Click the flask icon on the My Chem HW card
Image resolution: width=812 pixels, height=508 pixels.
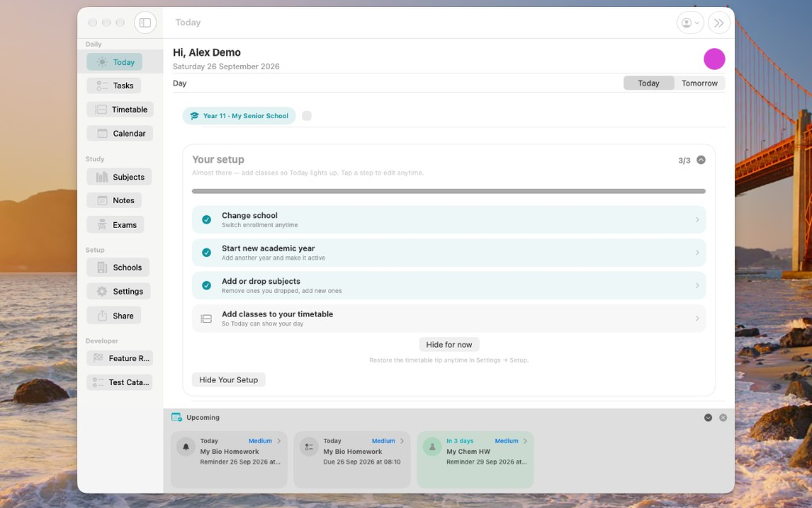[x=432, y=446]
